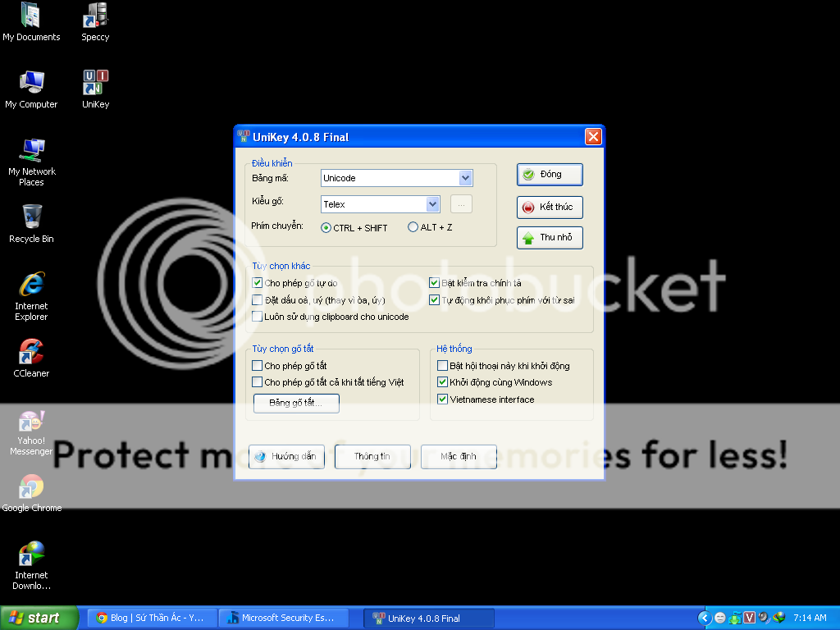Image resolution: width=840 pixels, height=630 pixels.
Task: Close the UniKey 4.0.8 Final dialog
Action: [593, 137]
